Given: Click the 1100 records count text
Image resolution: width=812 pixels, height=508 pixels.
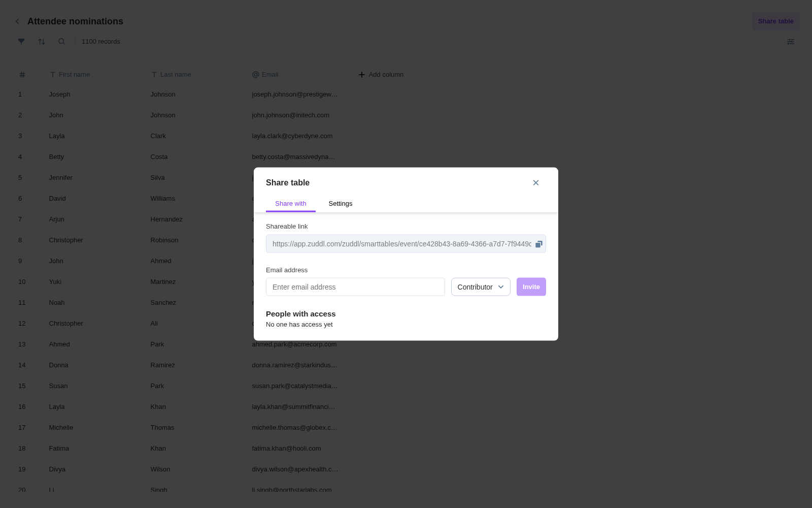Looking at the screenshot, I should pyautogui.click(x=101, y=42).
